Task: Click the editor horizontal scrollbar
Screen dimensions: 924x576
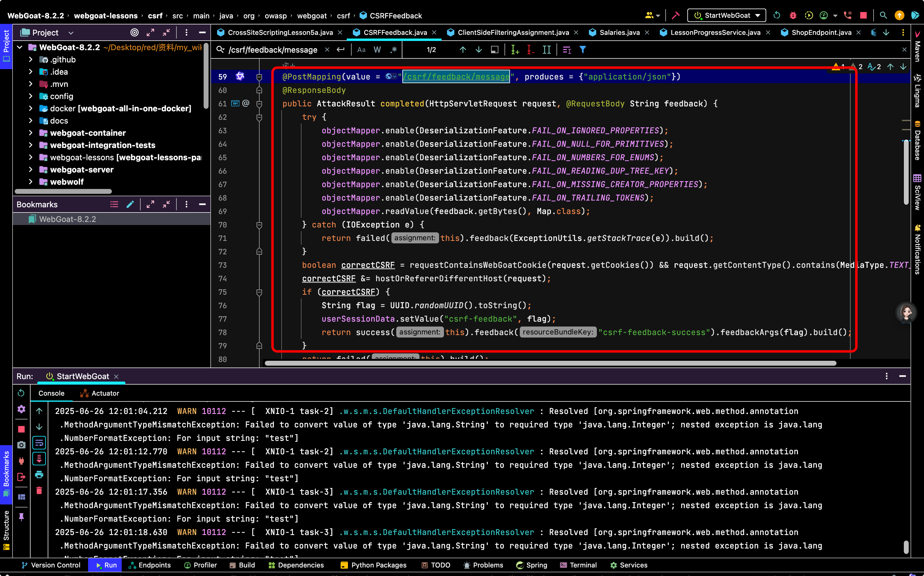Action: pos(550,363)
